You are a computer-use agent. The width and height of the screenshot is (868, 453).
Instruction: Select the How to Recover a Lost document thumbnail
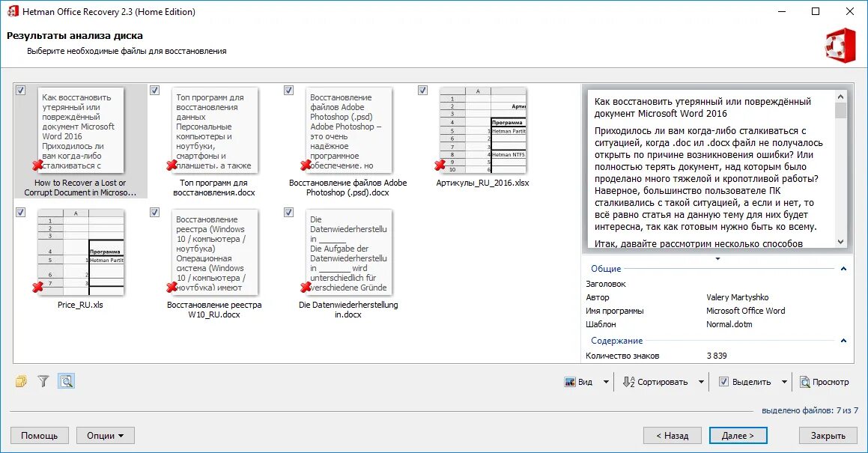tap(80, 130)
